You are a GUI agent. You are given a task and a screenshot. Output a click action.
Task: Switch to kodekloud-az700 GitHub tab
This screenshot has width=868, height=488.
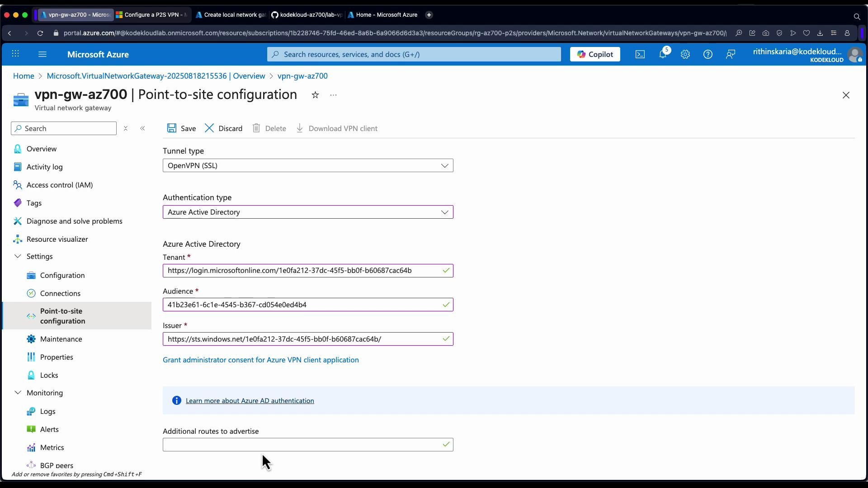[x=307, y=15]
